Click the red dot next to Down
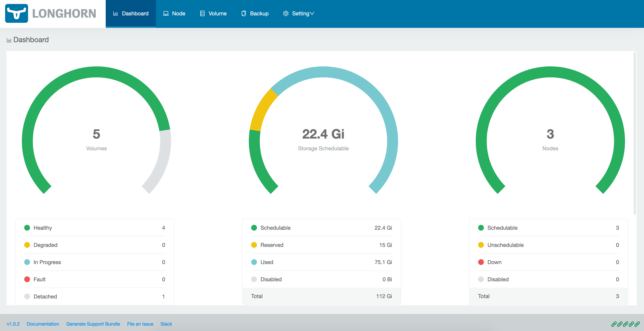 (481, 262)
